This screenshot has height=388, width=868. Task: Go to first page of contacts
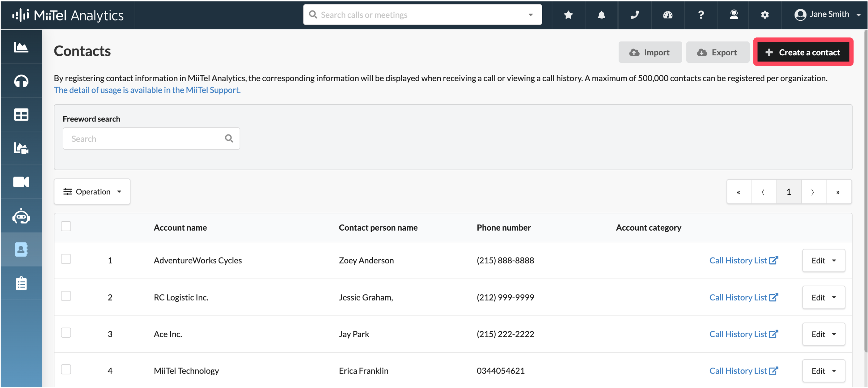click(739, 191)
